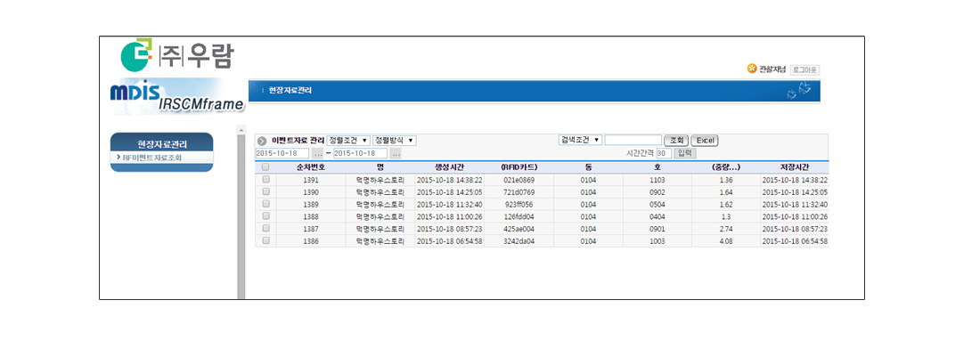Image resolution: width=980 pixels, height=341 pixels.
Task: Click the 현장자료관리 title in blue bar
Action: point(290,91)
